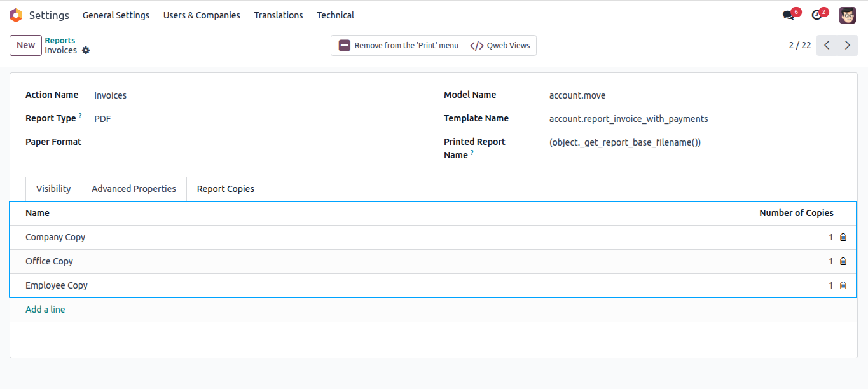
Task: Delete the Office Copy line
Action: 843,261
